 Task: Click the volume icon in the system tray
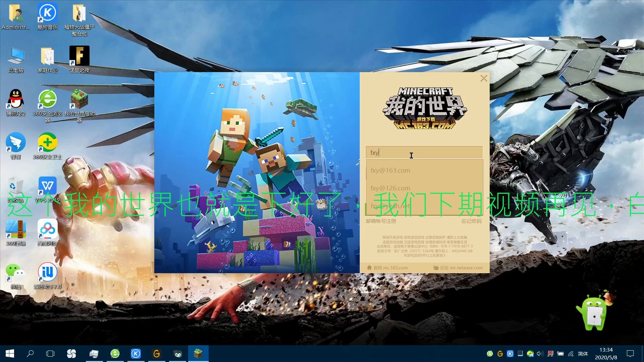click(540, 354)
